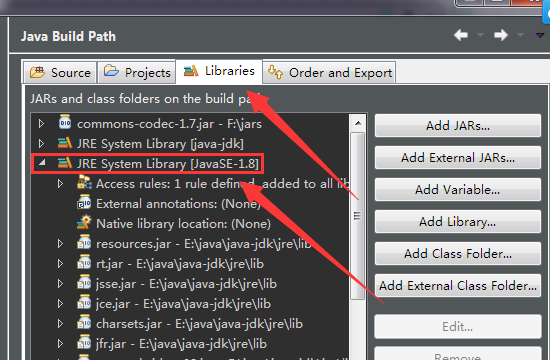
Task: Select Native library location: (None) row
Action: [183, 224]
